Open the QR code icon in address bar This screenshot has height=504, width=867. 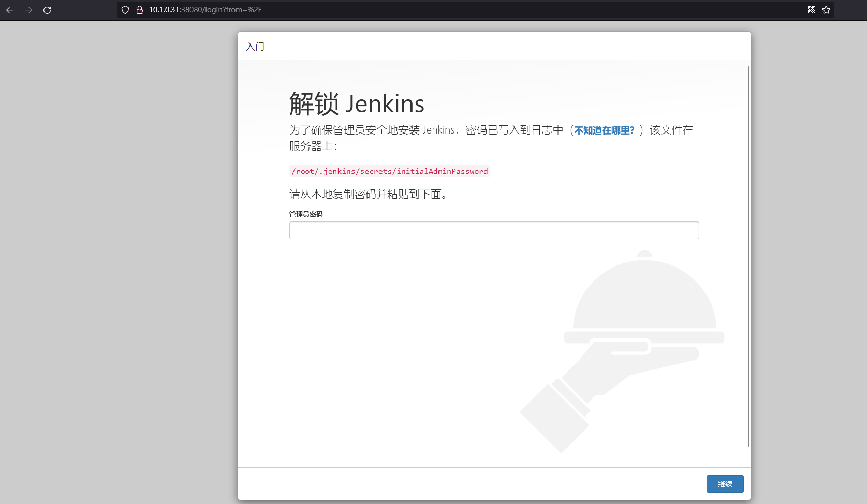click(812, 10)
